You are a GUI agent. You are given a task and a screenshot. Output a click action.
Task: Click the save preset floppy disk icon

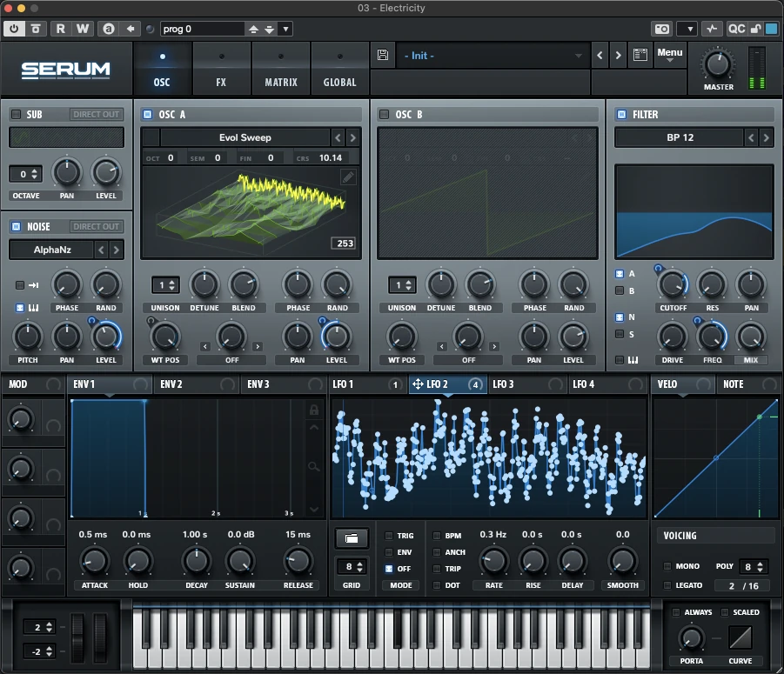383,55
